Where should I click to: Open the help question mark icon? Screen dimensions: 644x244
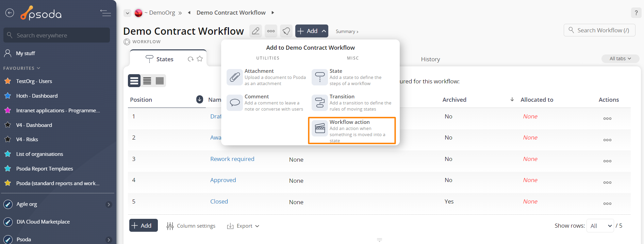pyautogui.click(x=636, y=13)
